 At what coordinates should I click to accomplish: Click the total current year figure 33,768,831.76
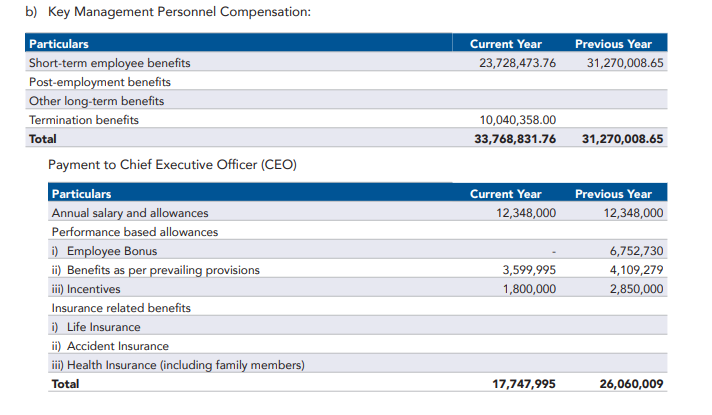tap(514, 139)
